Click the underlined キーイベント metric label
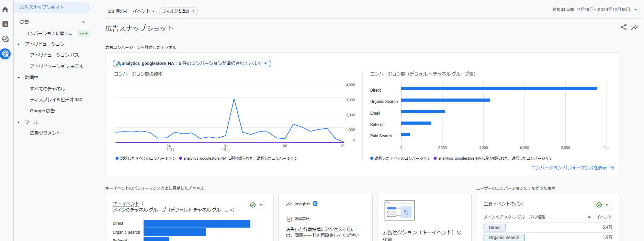 tap(126, 204)
